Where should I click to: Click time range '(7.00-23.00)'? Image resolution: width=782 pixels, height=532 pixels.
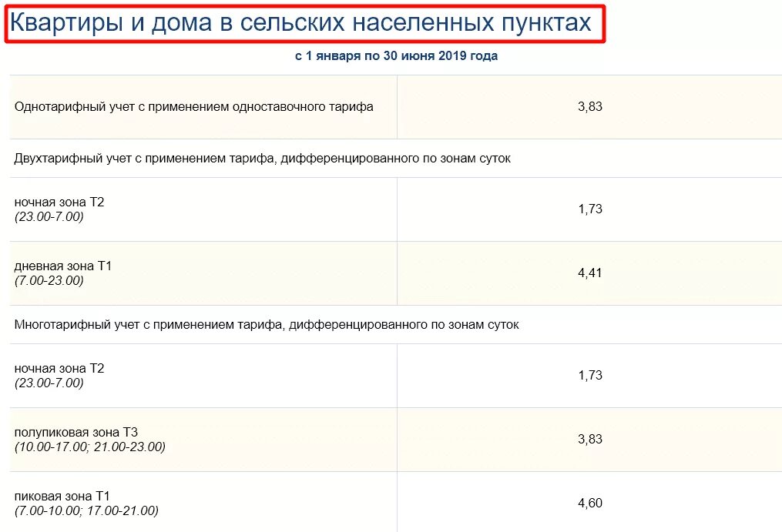coord(49,281)
